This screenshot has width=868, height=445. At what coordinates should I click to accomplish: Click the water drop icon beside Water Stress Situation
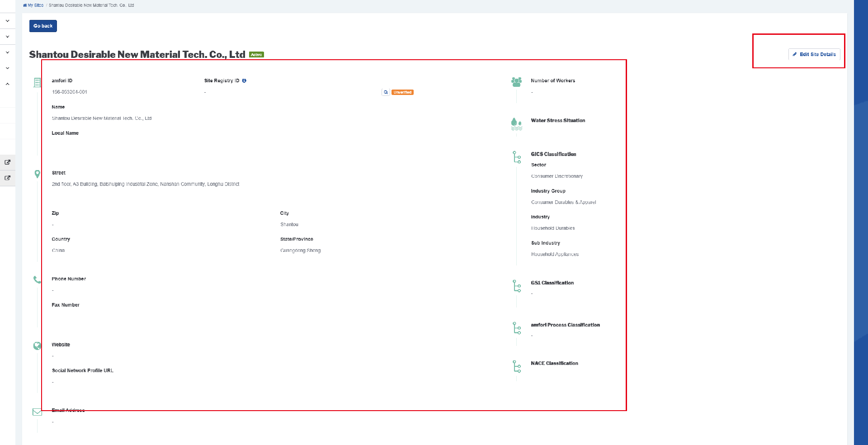(x=516, y=123)
